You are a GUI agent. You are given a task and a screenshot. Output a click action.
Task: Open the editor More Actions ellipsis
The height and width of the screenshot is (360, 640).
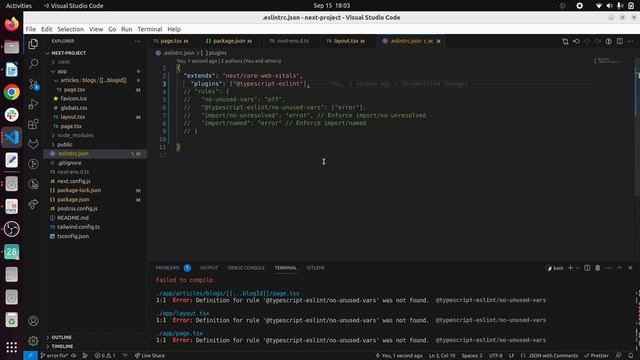coord(631,41)
